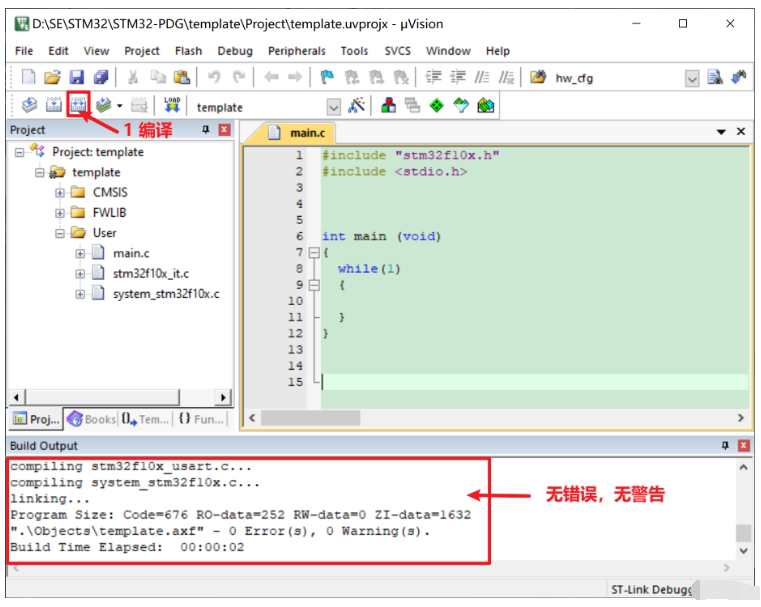Open the hw_cfg find combo dropdown arrow
This screenshot has height=607, width=761.
click(x=692, y=78)
